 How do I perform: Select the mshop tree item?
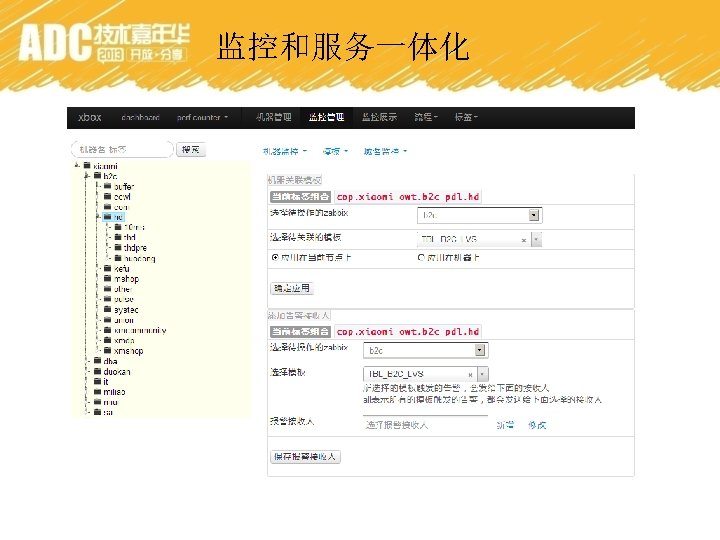tap(126, 279)
